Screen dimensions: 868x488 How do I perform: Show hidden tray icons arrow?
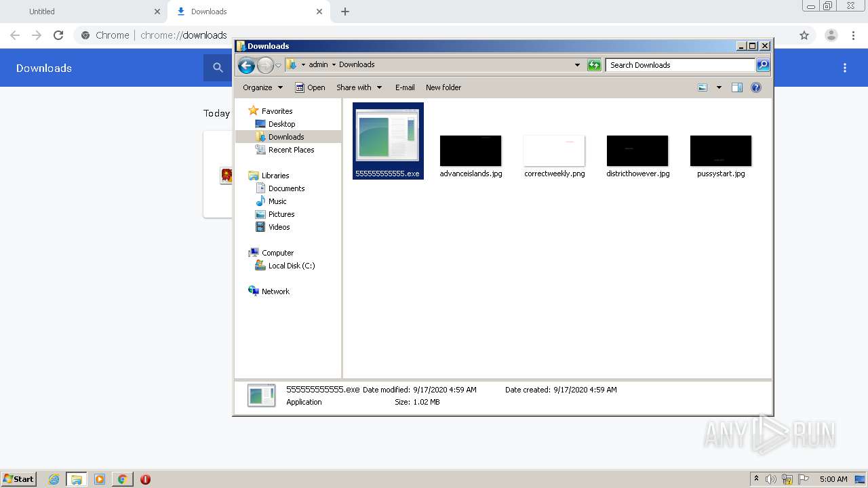pos(756,479)
